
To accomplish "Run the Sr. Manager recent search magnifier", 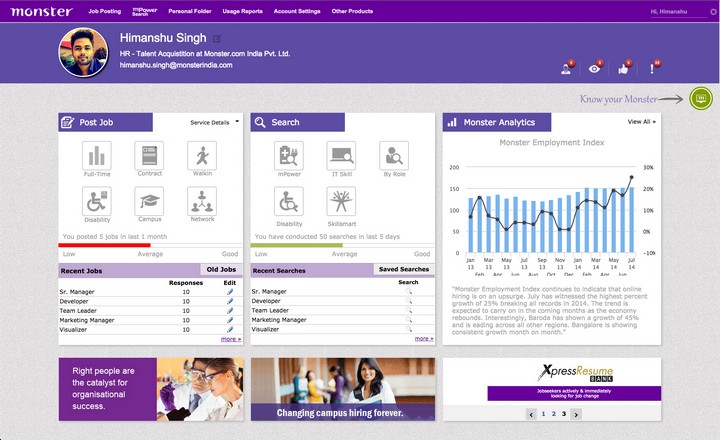I will [x=408, y=291].
